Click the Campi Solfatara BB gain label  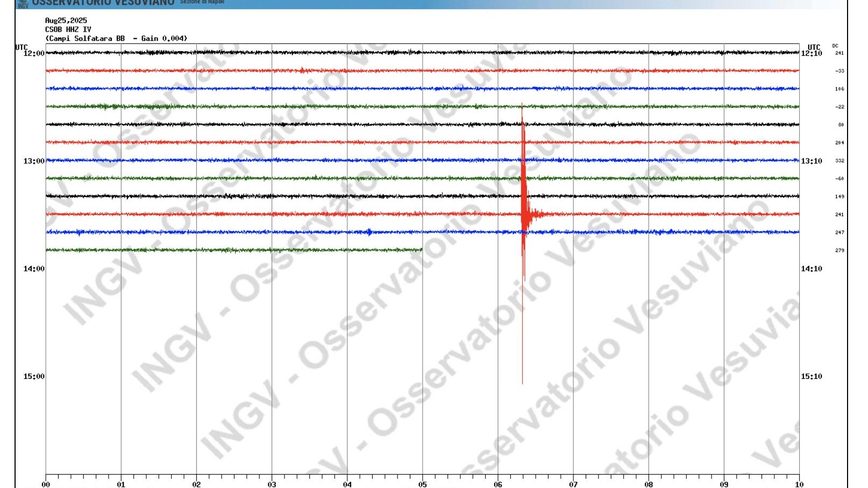click(116, 39)
